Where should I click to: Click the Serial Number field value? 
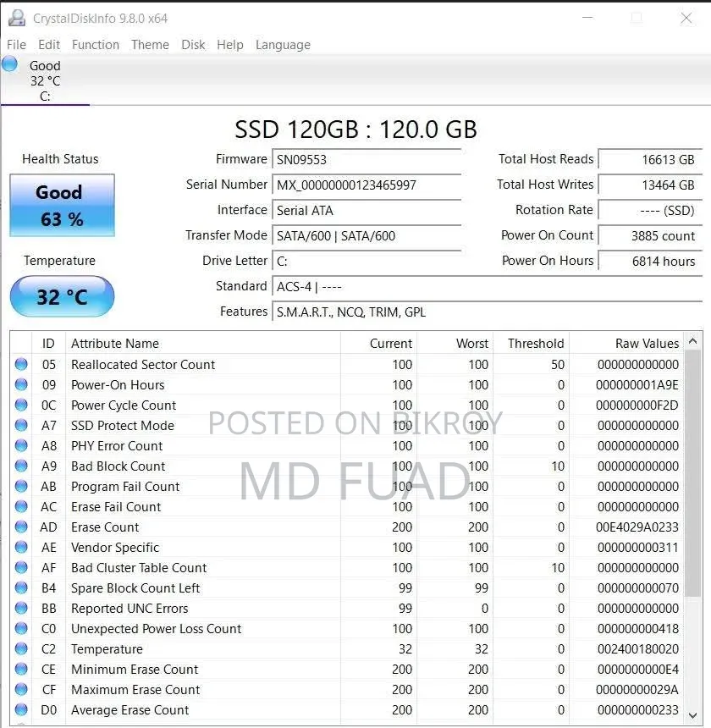pyautogui.click(x=367, y=185)
